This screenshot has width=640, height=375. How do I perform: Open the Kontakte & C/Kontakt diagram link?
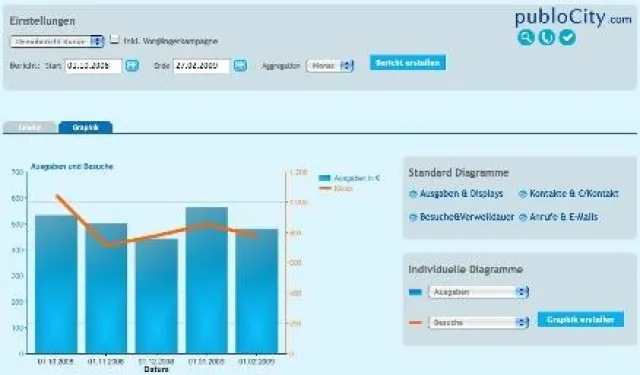[x=574, y=194]
